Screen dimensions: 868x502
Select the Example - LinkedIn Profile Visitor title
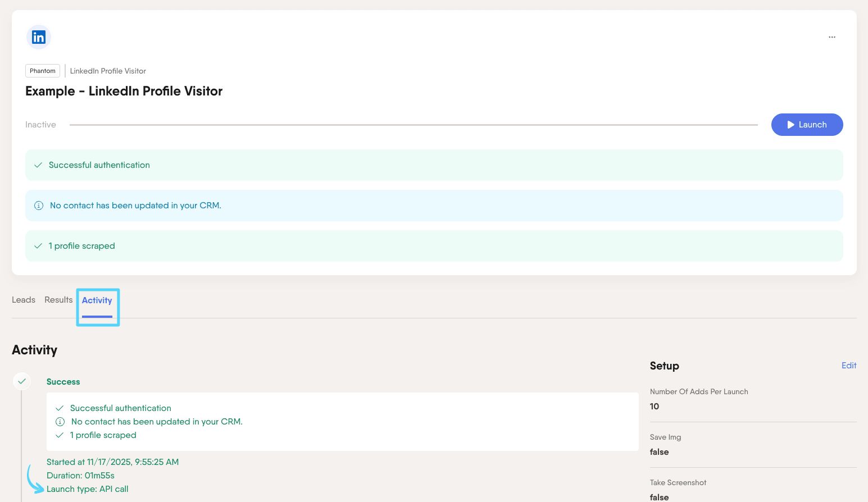click(x=124, y=91)
